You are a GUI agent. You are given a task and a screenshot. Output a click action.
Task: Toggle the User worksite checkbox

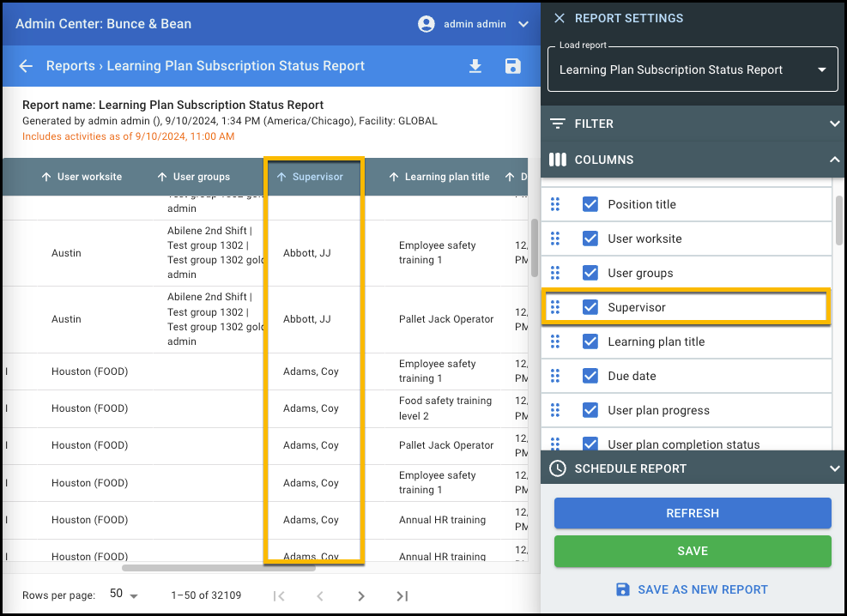click(590, 239)
